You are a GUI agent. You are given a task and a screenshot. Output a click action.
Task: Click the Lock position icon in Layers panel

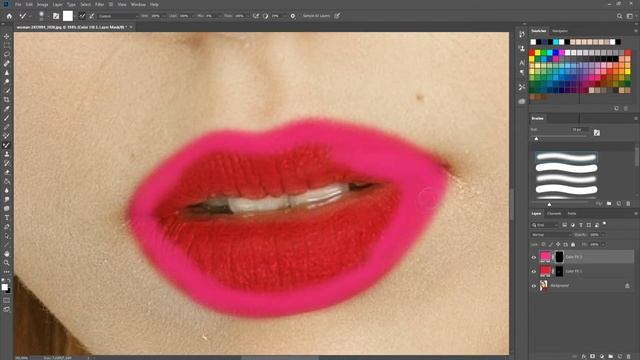click(558, 244)
